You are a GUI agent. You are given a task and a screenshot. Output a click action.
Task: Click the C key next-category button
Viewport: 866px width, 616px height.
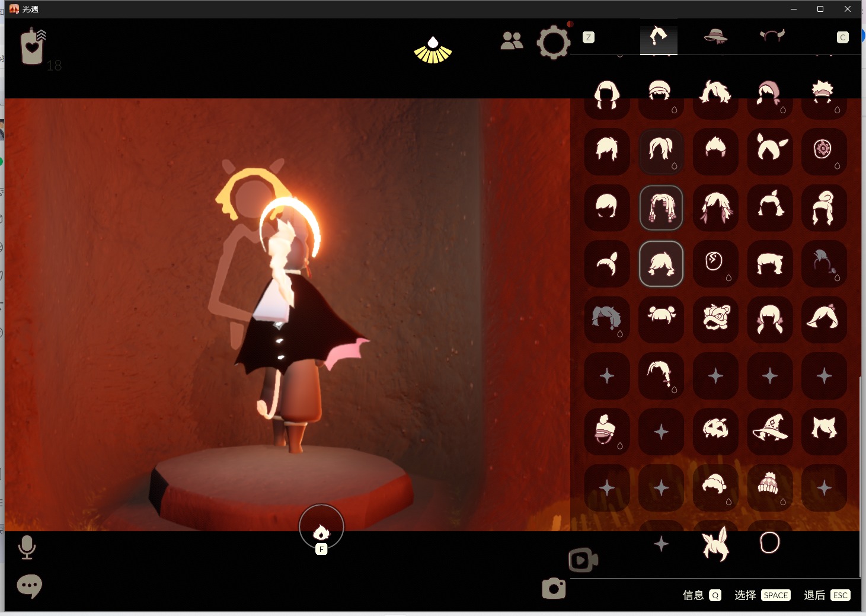pyautogui.click(x=842, y=37)
